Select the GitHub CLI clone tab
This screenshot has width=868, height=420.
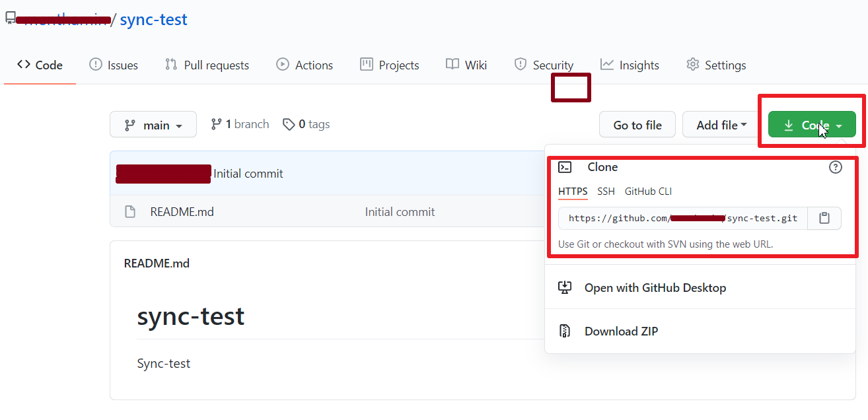pos(648,192)
